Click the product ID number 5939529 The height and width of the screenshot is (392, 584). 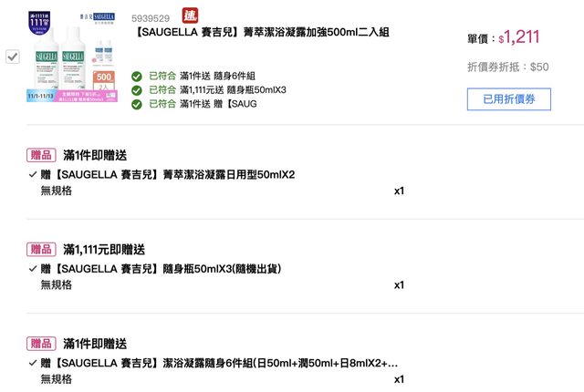tap(151, 18)
